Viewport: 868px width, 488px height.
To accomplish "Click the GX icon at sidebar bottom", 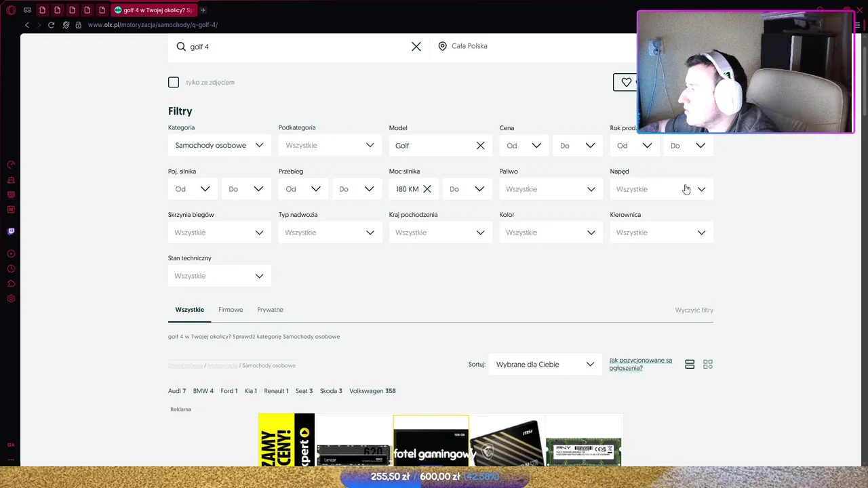I will pyautogui.click(x=11, y=445).
